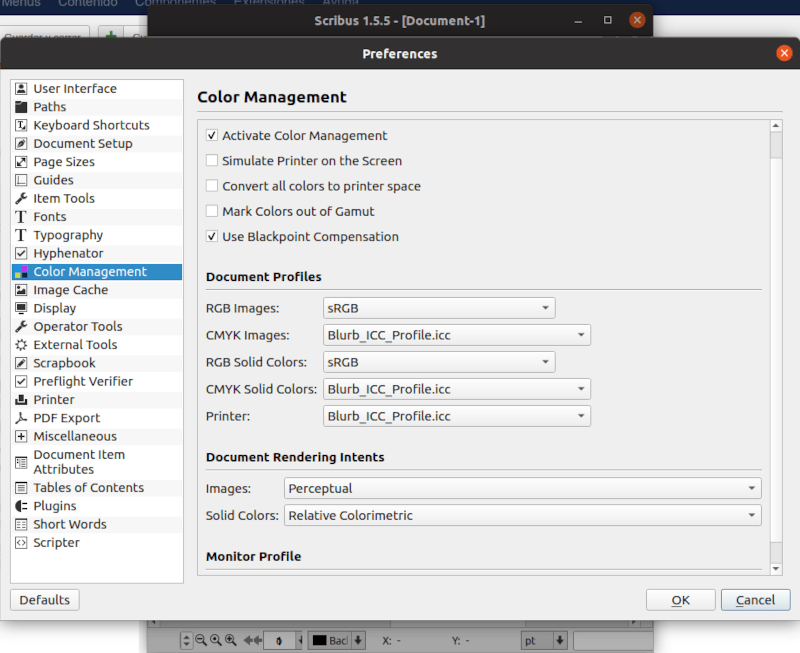Disable Activate Color Management checkbox
This screenshot has width=800, height=653.
pyautogui.click(x=212, y=136)
